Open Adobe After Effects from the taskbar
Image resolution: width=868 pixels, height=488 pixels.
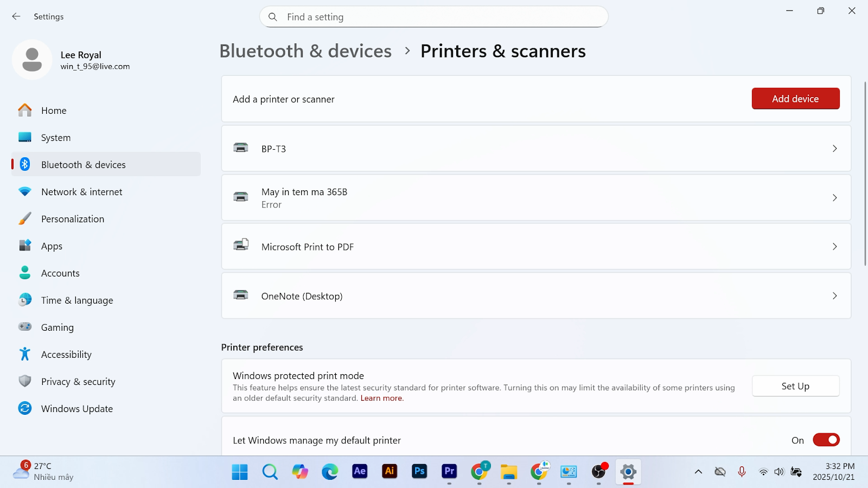point(360,472)
